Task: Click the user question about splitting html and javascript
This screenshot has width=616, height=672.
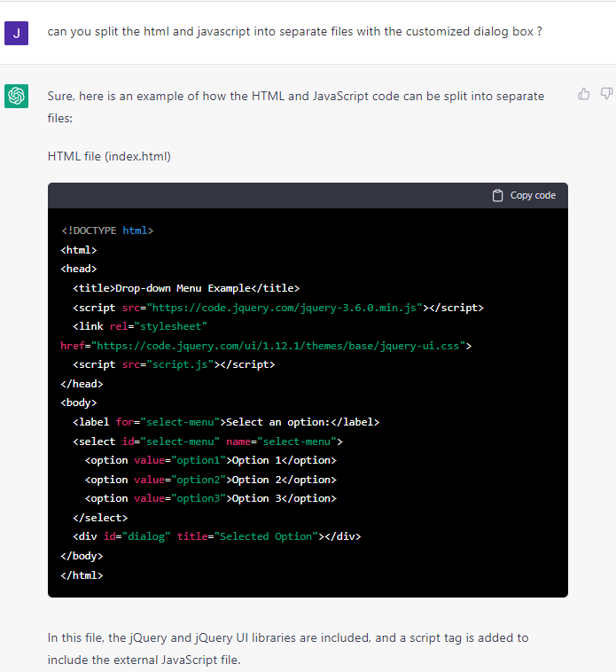Action: click(x=295, y=32)
